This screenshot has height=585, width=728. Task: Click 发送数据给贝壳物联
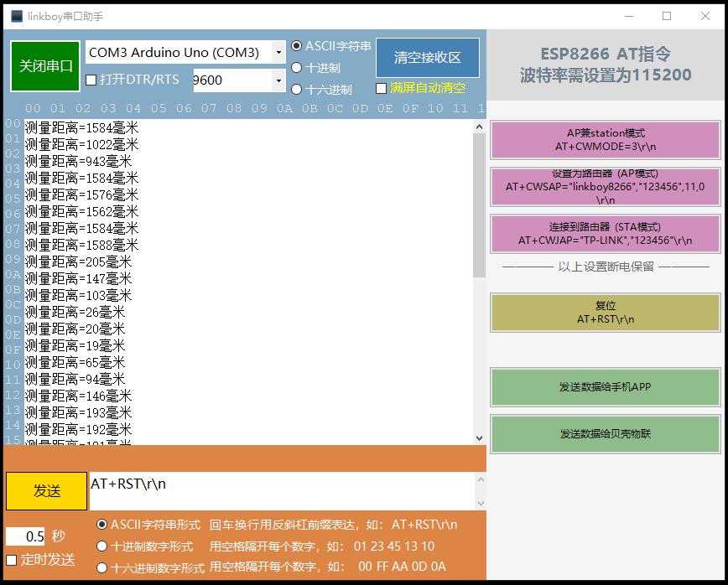(x=605, y=434)
